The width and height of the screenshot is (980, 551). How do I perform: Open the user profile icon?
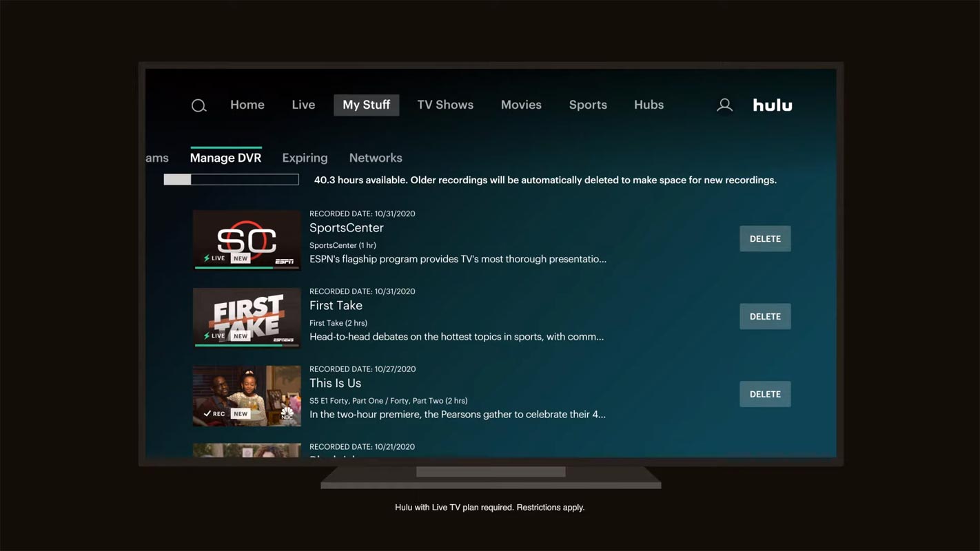(x=724, y=105)
